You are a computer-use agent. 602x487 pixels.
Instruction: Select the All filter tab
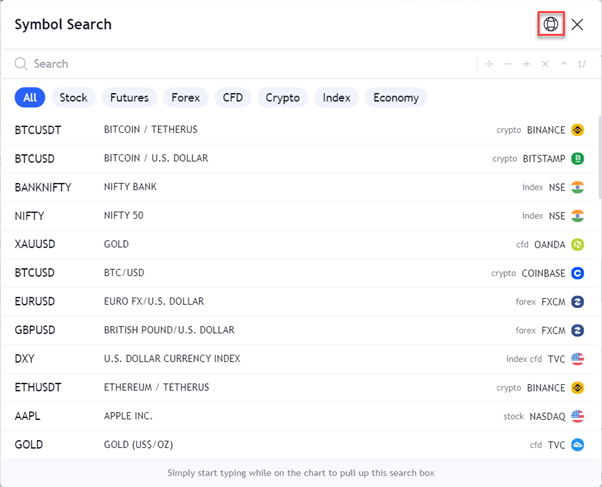(x=30, y=98)
